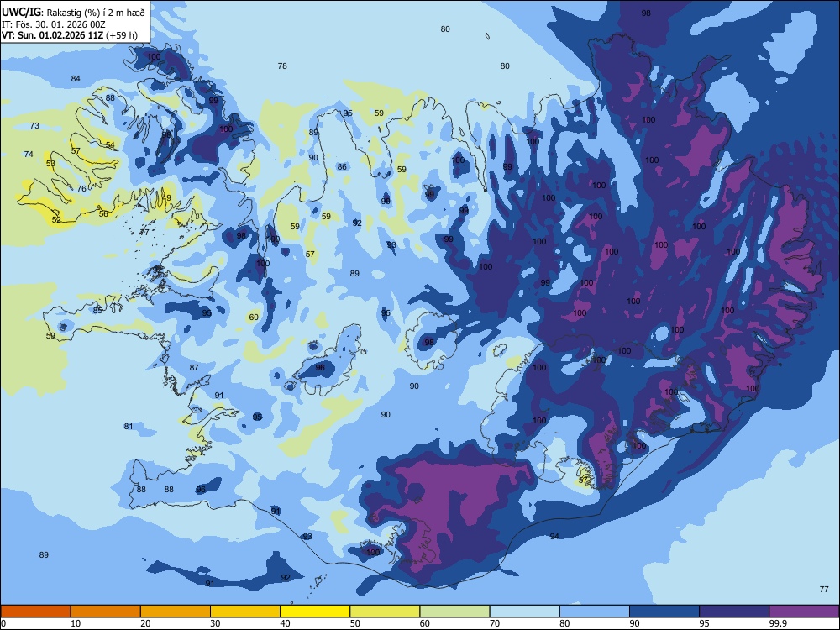
Task: Click the legend label '70'
Action: [495, 623]
